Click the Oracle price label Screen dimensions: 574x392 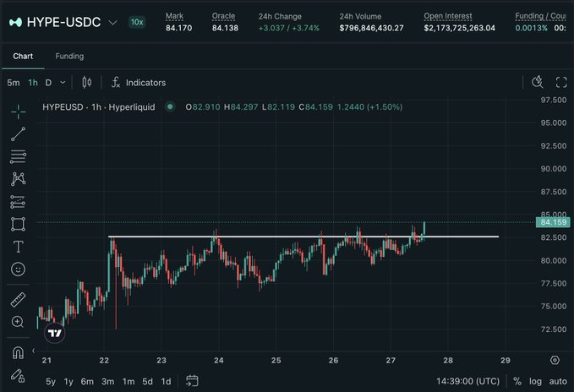(x=223, y=16)
